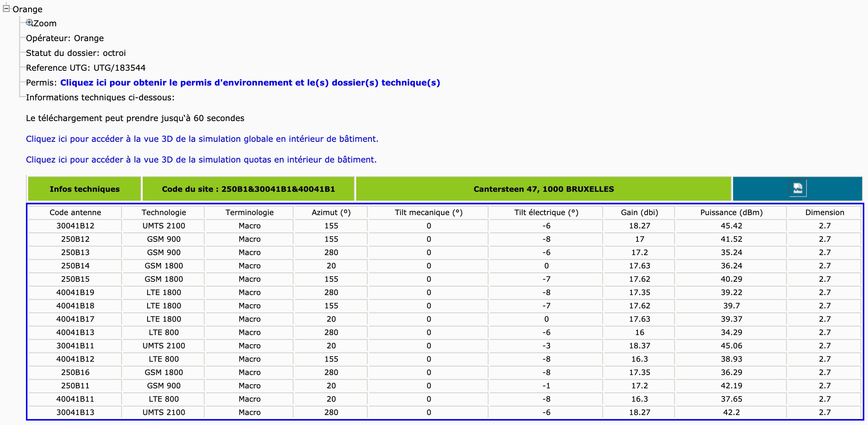
Task: Click antenna code 40041B12
Action: [75, 359]
